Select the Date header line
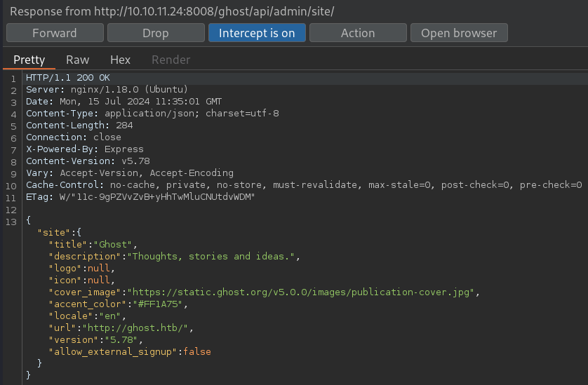 123,102
